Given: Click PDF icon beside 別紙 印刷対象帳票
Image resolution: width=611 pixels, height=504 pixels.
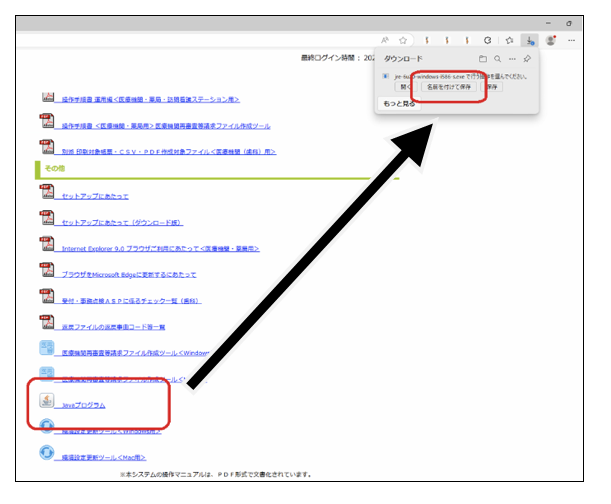Looking at the screenshot, I should pos(47,147).
